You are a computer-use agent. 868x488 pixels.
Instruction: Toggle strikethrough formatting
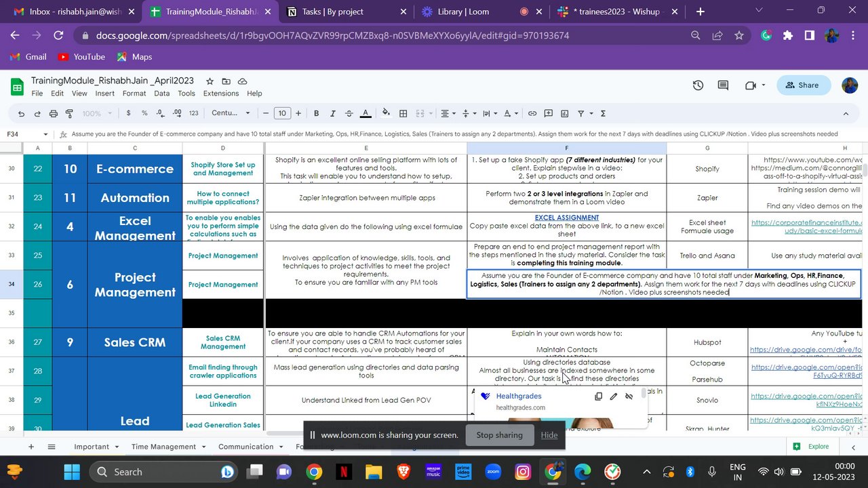point(349,113)
